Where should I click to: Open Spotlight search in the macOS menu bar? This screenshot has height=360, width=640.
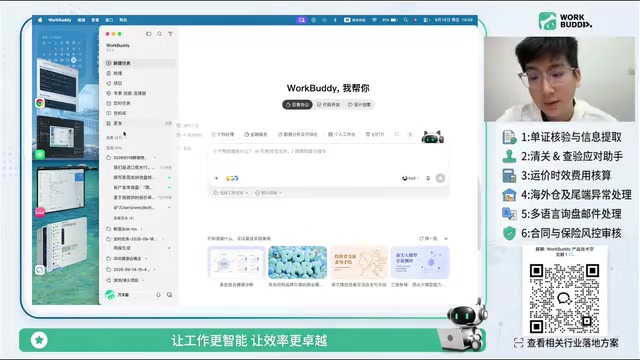[x=405, y=20]
